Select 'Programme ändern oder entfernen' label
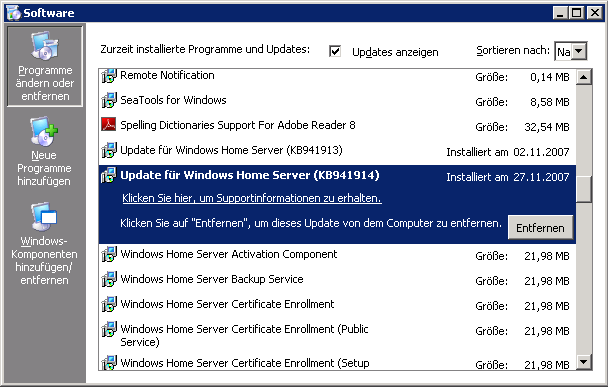This screenshot has width=608, height=387. pyautogui.click(x=45, y=83)
